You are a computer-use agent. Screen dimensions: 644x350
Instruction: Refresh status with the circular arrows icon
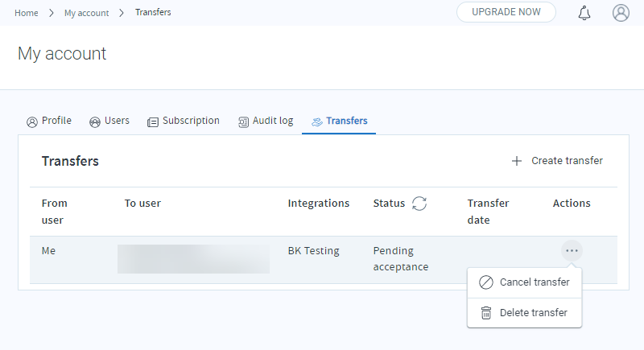[x=419, y=203]
